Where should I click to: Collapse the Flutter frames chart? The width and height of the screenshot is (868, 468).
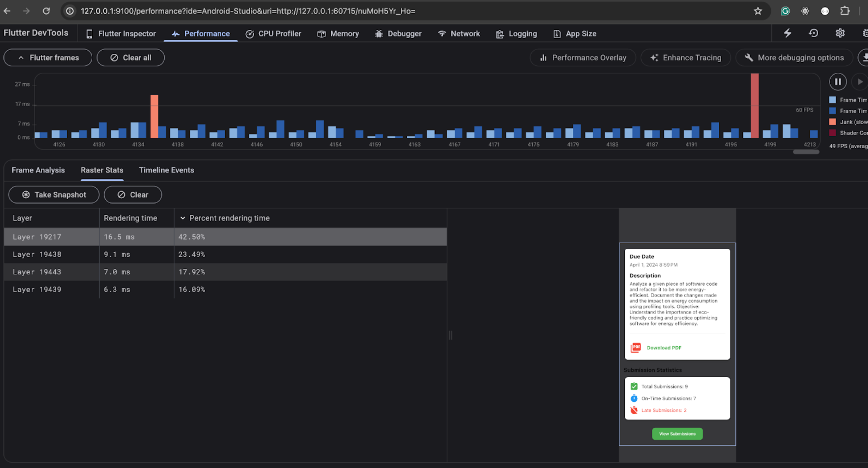point(48,58)
